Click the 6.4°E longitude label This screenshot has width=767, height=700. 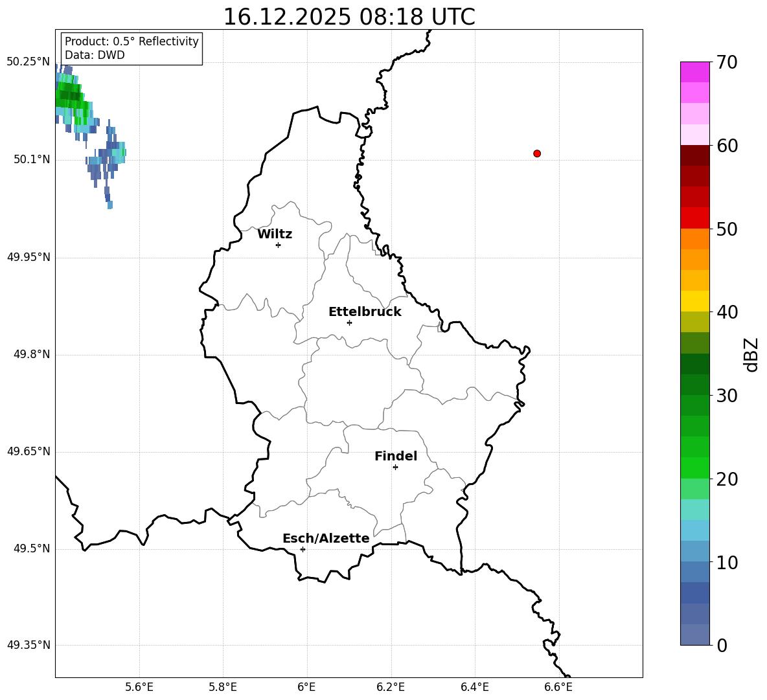(x=474, y=687)
